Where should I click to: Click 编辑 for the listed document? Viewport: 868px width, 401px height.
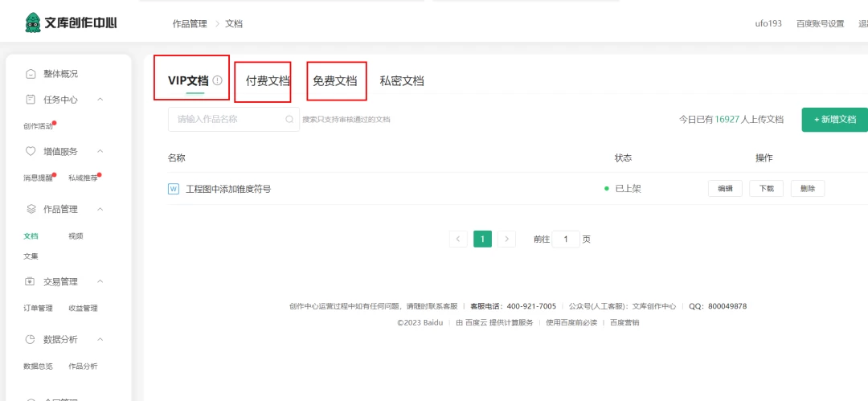click(725, 189)
